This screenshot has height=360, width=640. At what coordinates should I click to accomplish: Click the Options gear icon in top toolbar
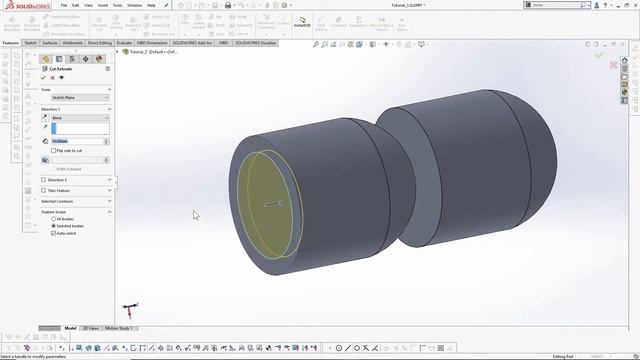pos(284,5)
